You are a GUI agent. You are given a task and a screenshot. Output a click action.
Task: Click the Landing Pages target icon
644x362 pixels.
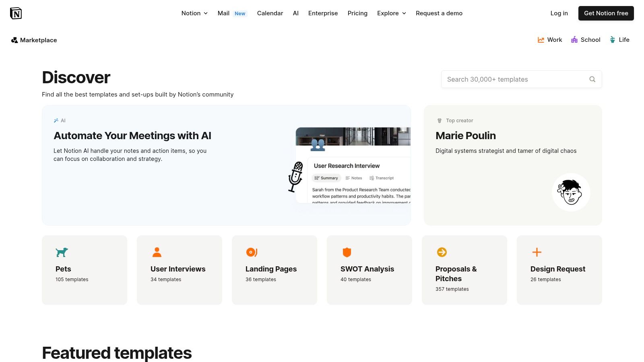pyautogui.click(x=252, y=252)
